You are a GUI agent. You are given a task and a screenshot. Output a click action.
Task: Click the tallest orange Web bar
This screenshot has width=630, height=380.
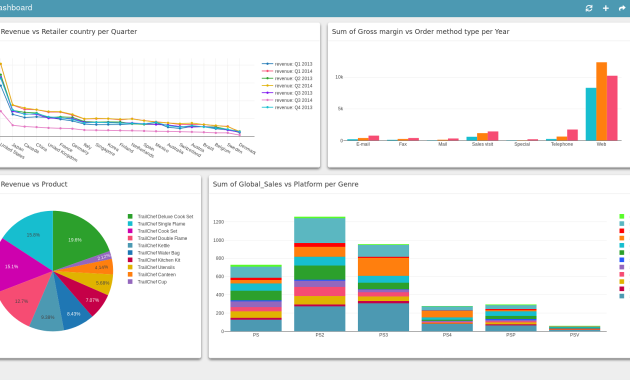(x=601, y=101)
